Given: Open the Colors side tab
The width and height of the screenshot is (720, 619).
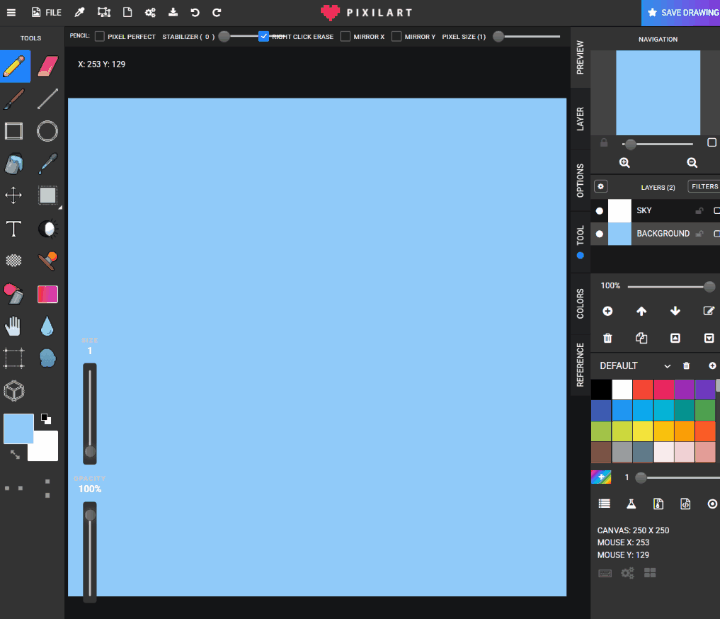Looking at the screenshot, I should click(580, 304).
